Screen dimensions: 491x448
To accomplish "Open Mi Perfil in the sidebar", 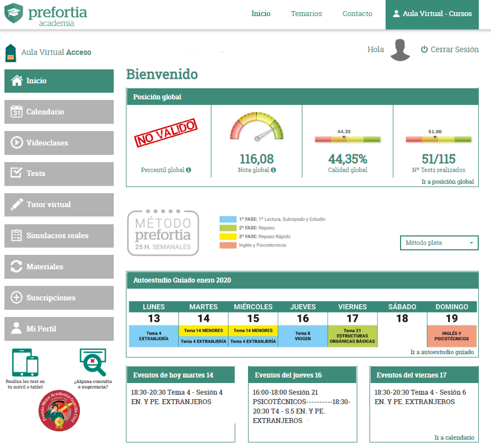I will (59, 329).
